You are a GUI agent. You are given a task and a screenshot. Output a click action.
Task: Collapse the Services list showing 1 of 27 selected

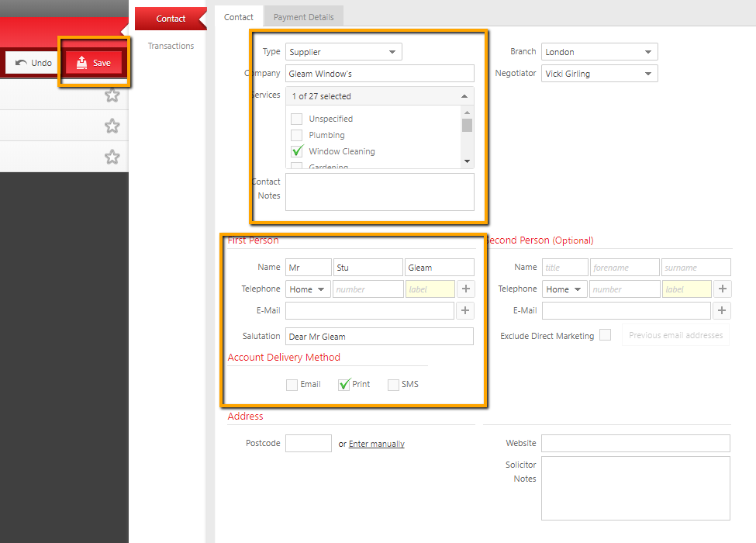379,96
